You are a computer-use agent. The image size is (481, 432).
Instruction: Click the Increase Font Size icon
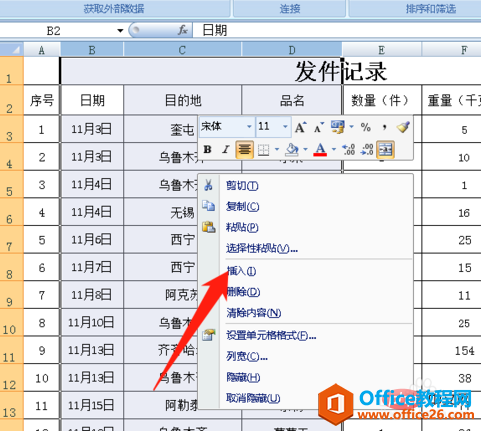[x=300, y=127]
